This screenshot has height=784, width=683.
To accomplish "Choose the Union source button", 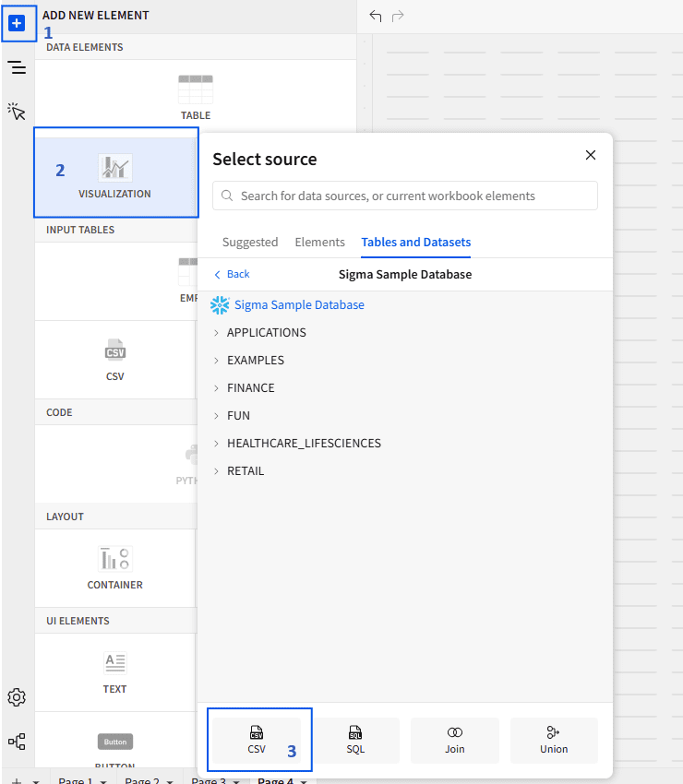I will point(554,740).
